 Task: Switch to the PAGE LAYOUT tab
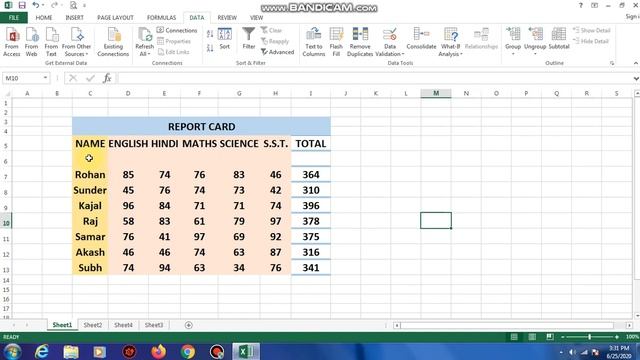point(115,18)
